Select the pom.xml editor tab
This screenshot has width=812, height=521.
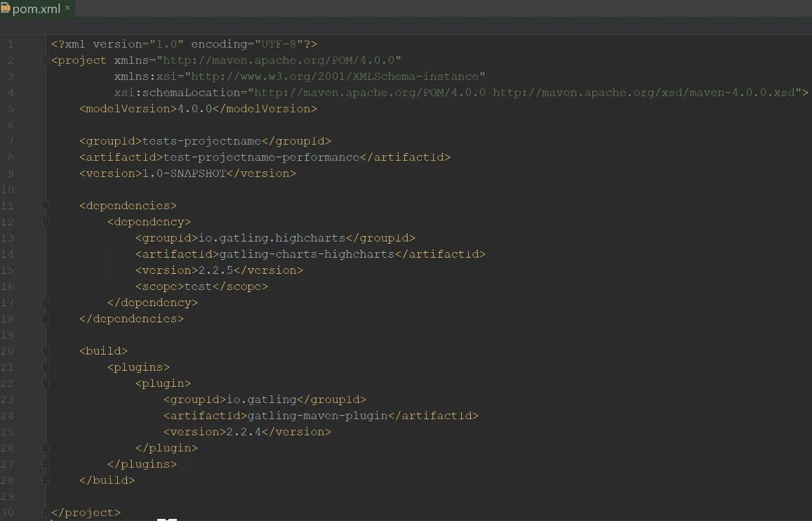[37, 9]
